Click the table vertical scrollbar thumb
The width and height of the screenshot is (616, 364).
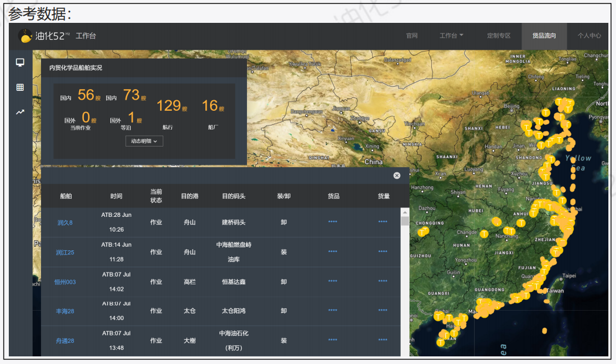coord(405,221)
